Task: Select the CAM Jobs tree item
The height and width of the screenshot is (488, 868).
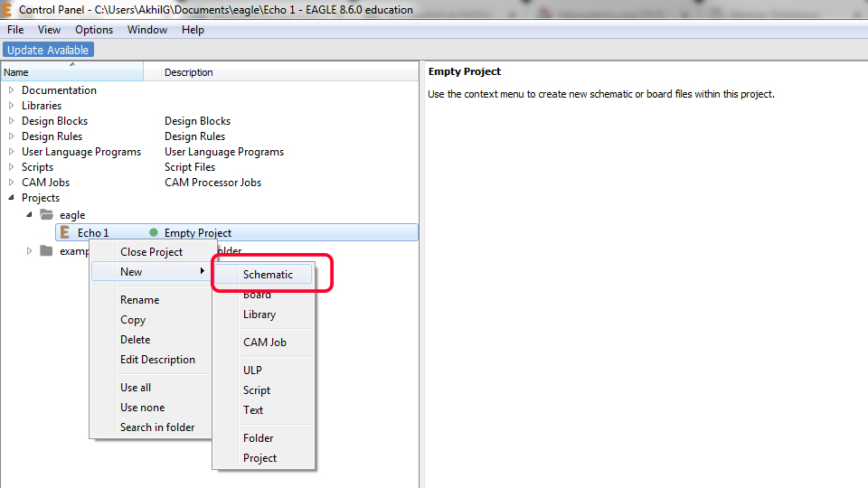Action: pos(45,182)
